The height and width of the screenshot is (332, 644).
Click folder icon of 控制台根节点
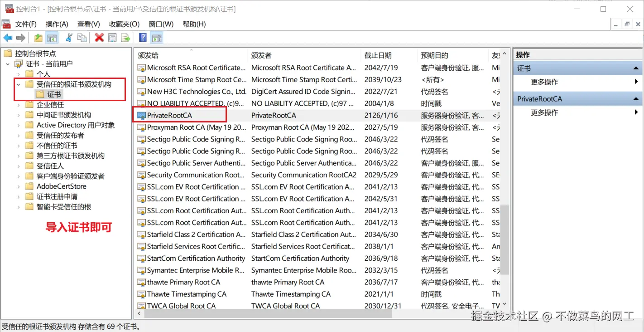tap(8, 54)
